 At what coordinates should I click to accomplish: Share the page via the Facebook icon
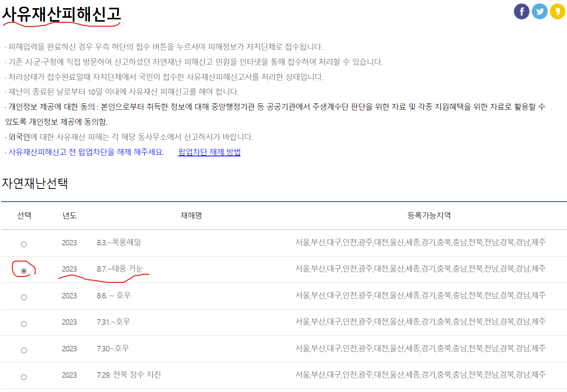[x=522, y=11]
